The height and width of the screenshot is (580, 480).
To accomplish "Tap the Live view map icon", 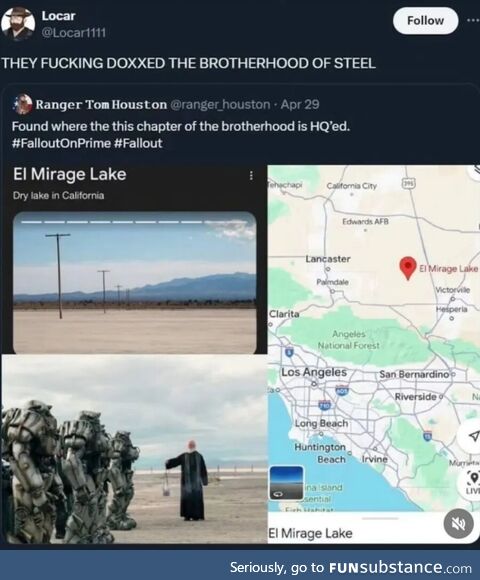I will coord(474,482).
